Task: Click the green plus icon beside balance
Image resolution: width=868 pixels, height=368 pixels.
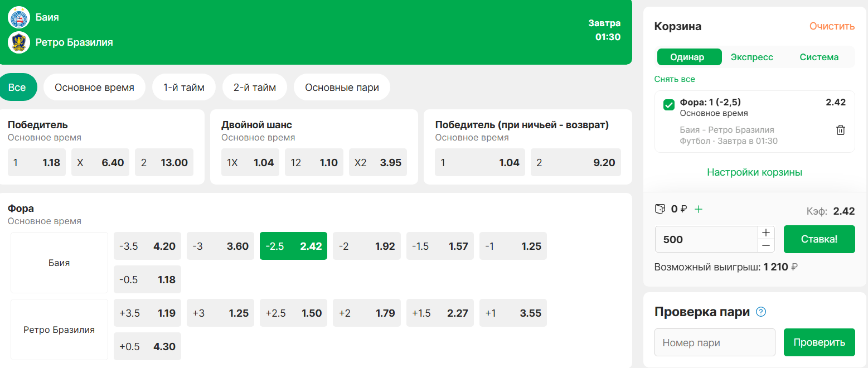Action: (699, 209)
